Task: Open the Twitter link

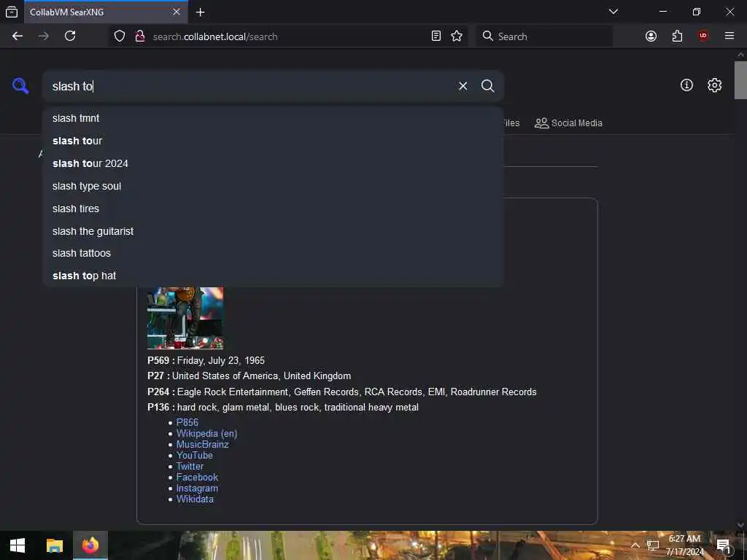Action: pos(190,466)
